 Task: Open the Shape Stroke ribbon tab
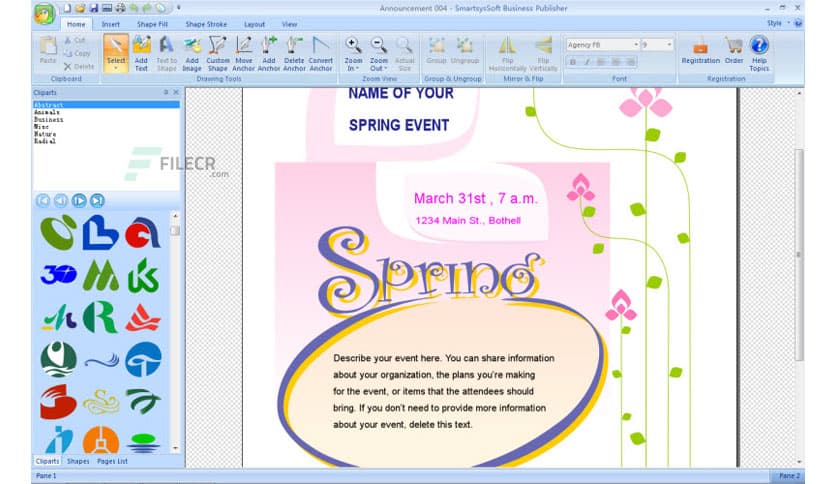(206, 24)
